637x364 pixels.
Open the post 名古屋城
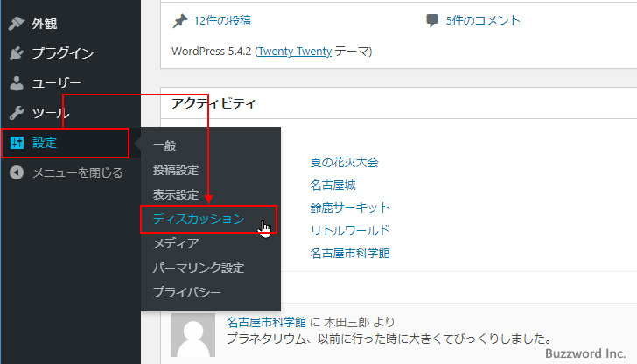[333, 185]
